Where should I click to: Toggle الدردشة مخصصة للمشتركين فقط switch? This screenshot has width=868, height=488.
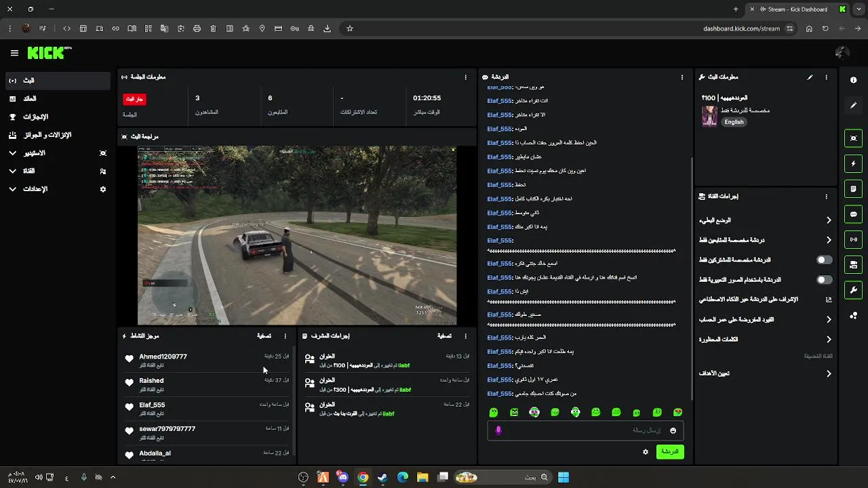pyautogui.click(x=824, y=260)
